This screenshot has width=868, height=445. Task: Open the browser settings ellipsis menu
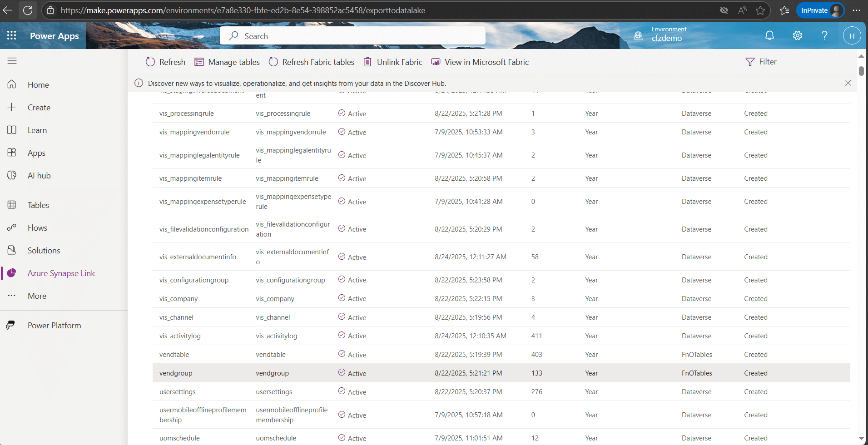(856, 10)
